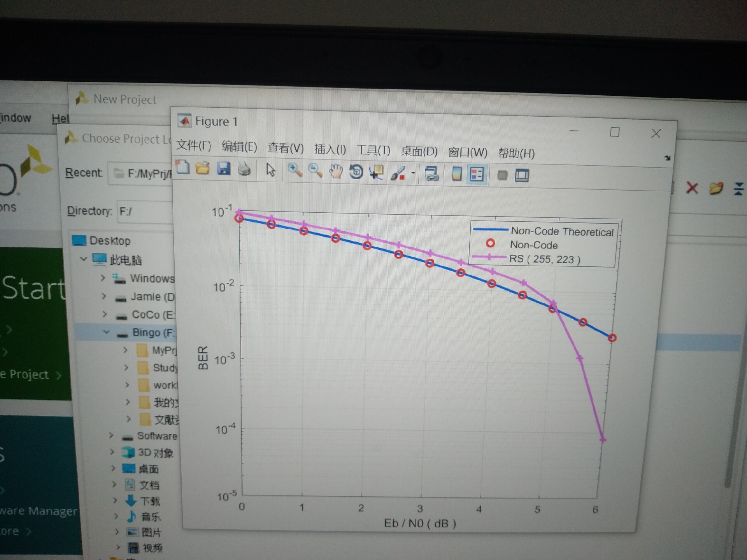Open the 工具(T) menu
Viewport: 747px width, 560px height.
tap(373, 150)
